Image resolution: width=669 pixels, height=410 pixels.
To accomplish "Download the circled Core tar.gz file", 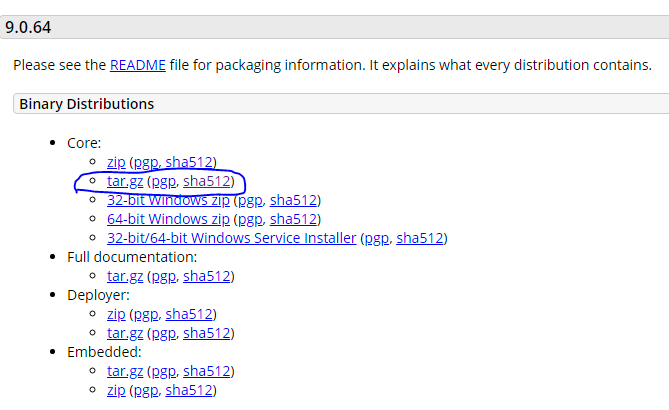I will [125, 181].
